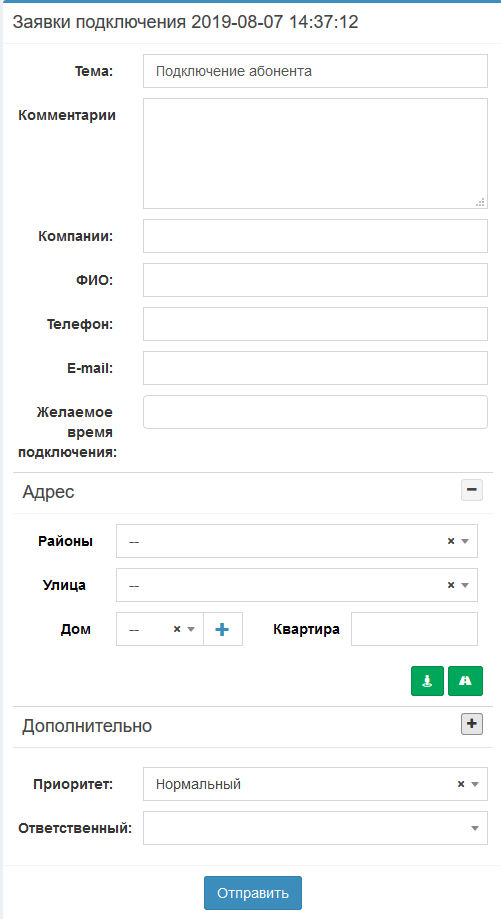
Task: Open the Улица dropdown
Action: [296, 585]
